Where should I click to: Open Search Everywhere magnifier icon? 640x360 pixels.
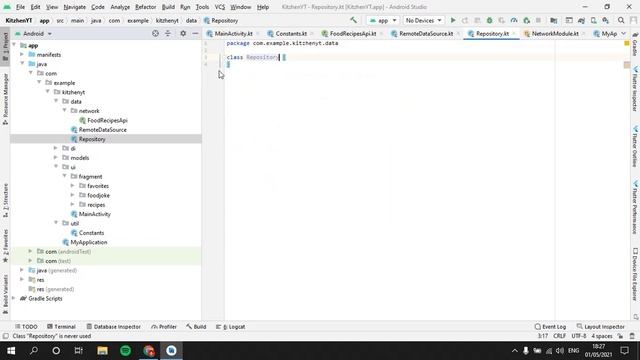point(621,20)
